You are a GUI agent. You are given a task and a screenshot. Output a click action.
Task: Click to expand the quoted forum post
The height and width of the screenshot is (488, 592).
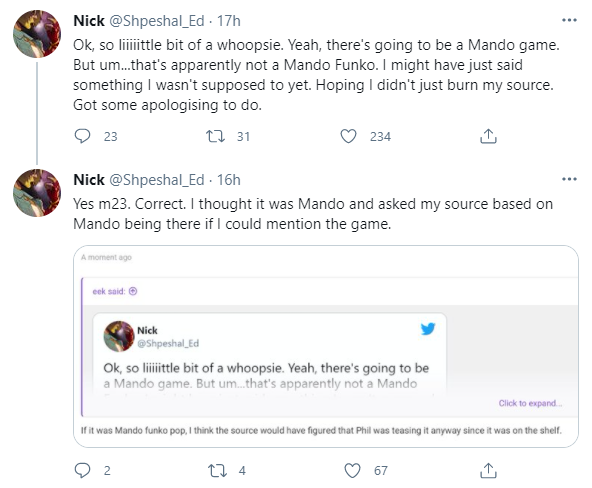530,403
